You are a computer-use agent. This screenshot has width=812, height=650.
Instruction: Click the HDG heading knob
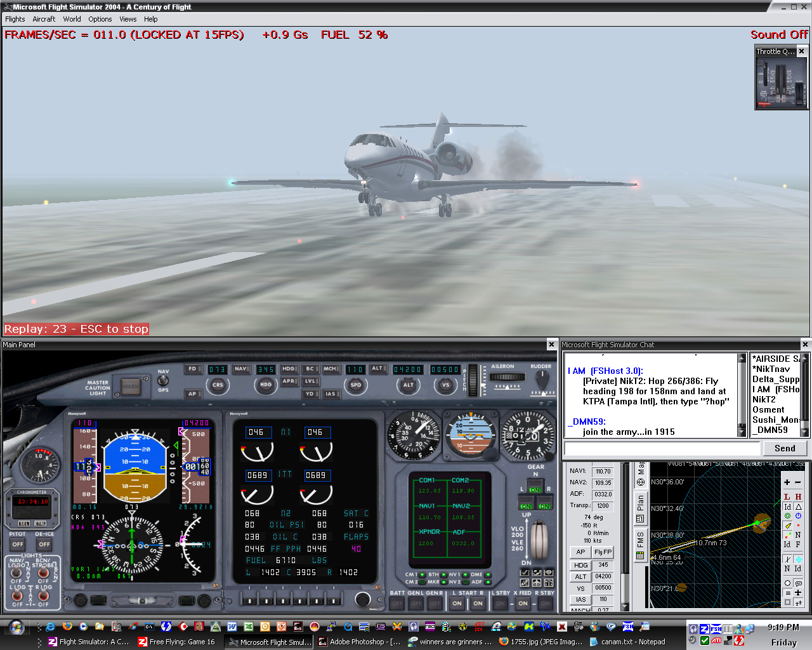(265, 385)
